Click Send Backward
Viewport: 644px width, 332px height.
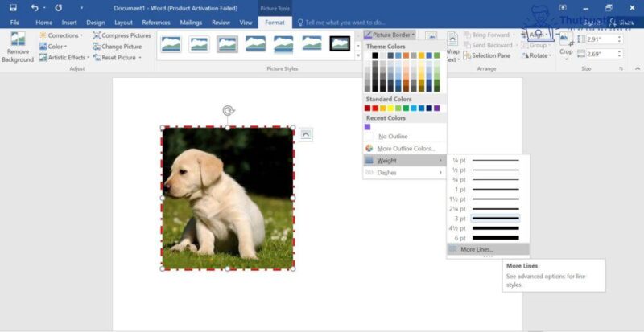(488, 45)
